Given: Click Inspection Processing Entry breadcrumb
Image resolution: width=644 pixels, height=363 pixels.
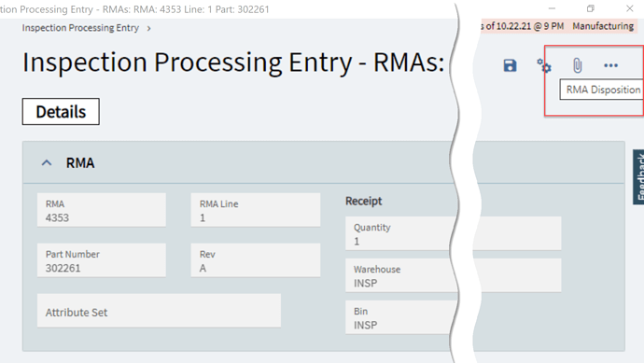Looking at the screenshot, I should coord(80,28).
